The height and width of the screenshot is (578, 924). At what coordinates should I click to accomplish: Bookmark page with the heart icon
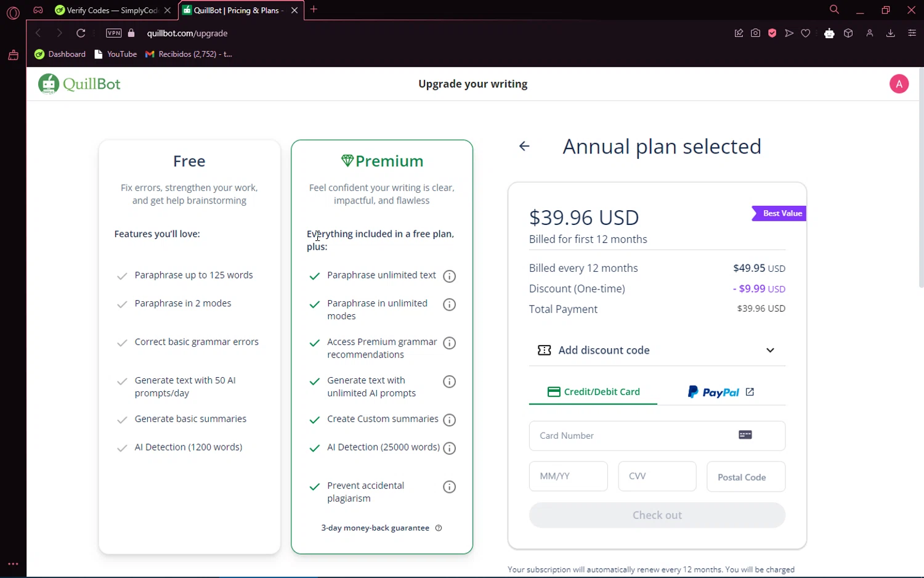806,33
